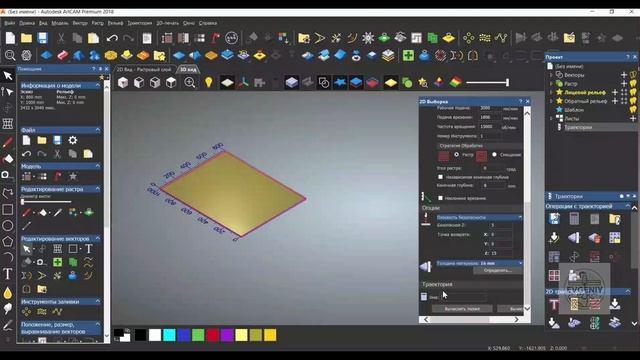Viewport: 640px width, 360px height.
Task: Click the green plus icon in relief toolbar
Action: (408, 55)
